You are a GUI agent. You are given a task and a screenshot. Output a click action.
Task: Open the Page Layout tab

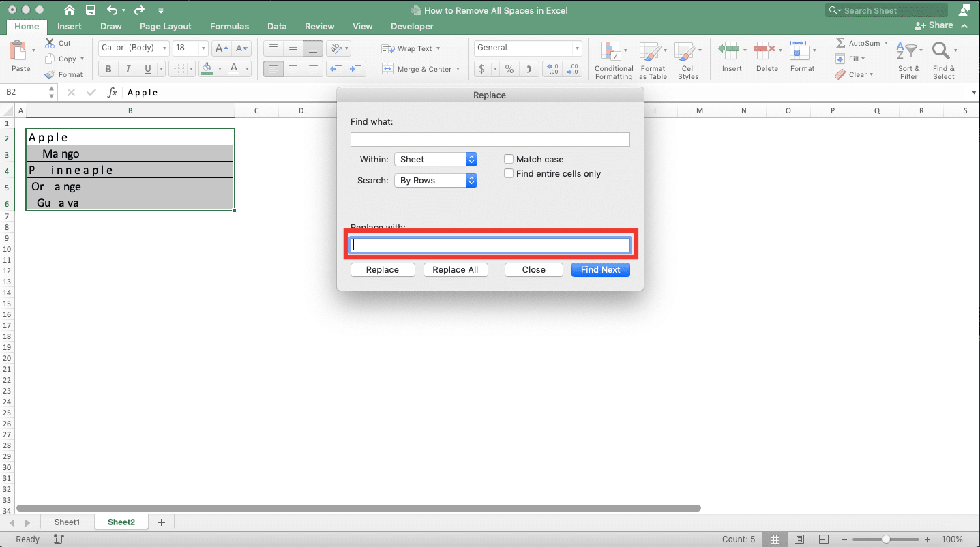pos(166,26)
